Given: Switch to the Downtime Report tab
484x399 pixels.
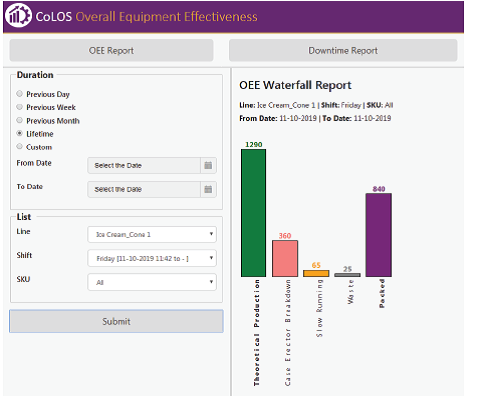Looking at the screenshot, I should point(343,50).
